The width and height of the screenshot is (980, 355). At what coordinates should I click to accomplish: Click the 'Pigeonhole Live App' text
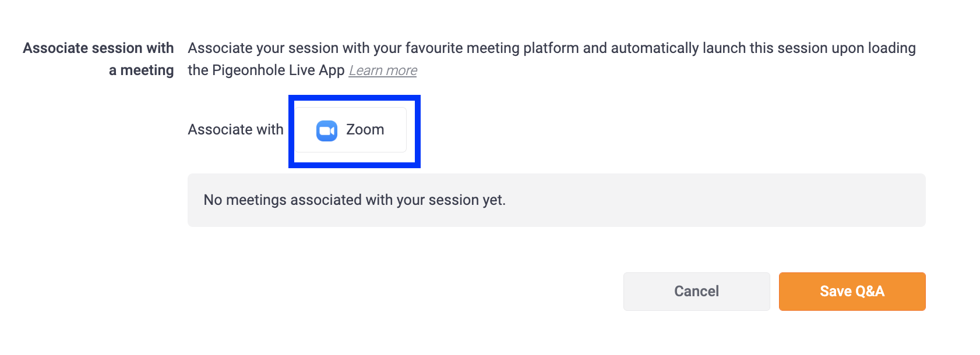[x=279, y=70]
